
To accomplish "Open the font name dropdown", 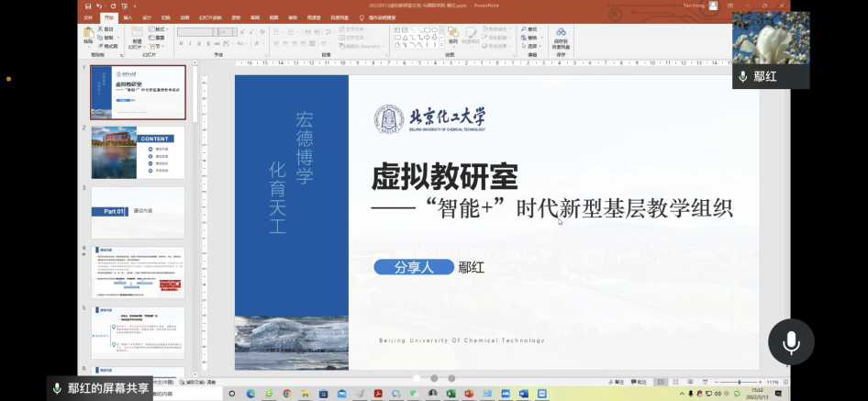I will click(x=216, y=32).
